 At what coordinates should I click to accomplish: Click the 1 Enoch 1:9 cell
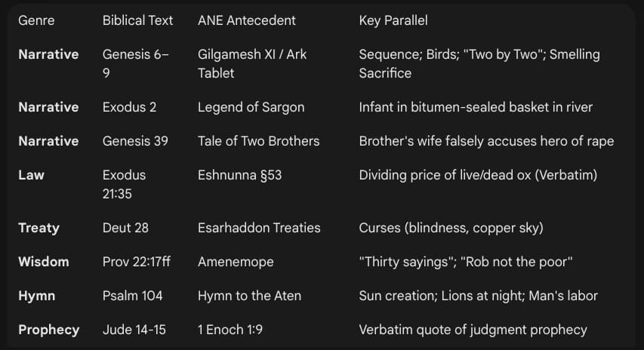[x=230, y=330]
